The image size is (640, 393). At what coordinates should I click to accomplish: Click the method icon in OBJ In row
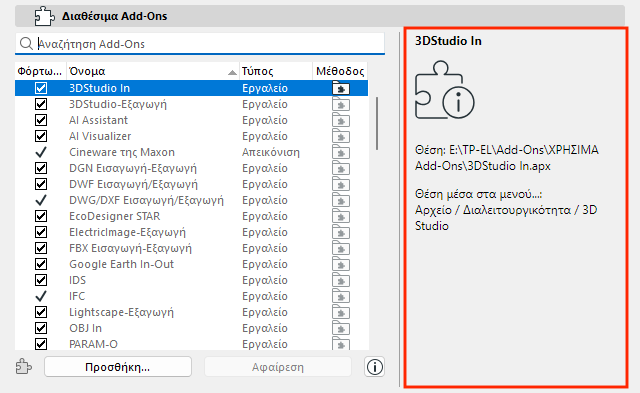[x=341, y=328]
